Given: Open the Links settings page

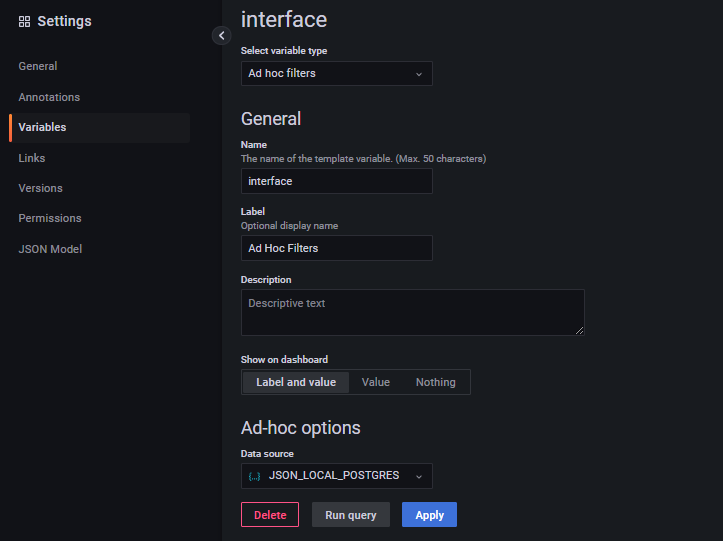Looking at the screenshot, I should pyautogui.click(x=32, y=158).
